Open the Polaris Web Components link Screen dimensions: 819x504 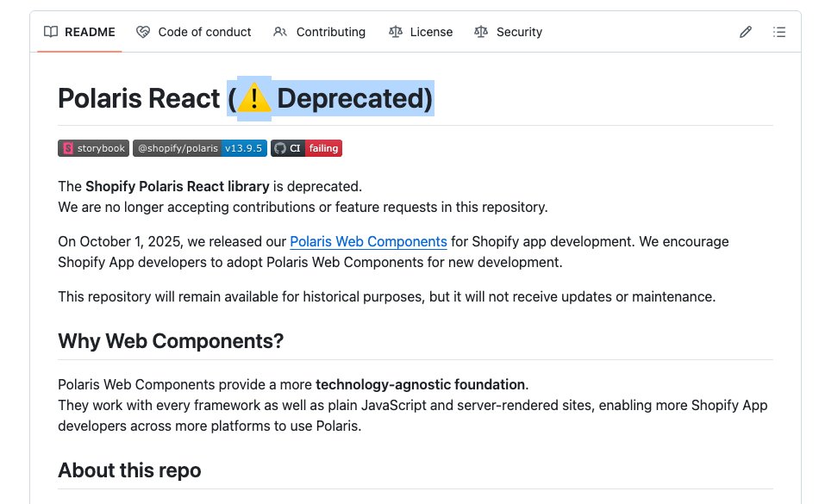(368, 241)
